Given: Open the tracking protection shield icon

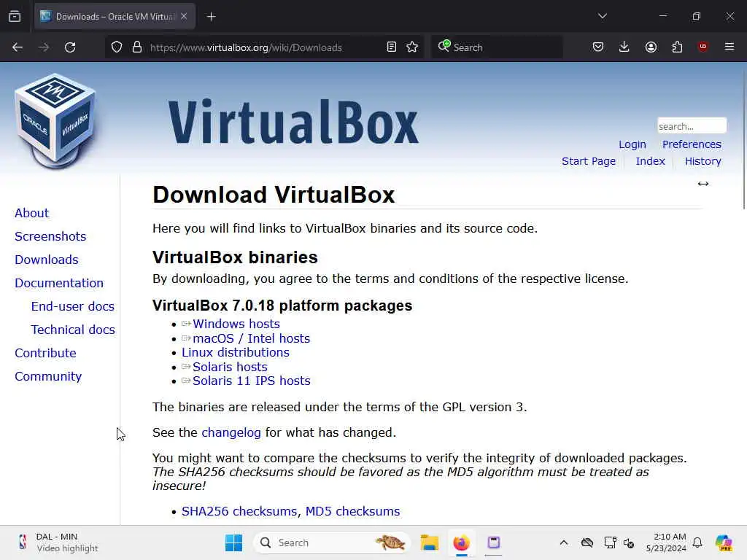Looking at the screenshot, I should click(117, 47).
